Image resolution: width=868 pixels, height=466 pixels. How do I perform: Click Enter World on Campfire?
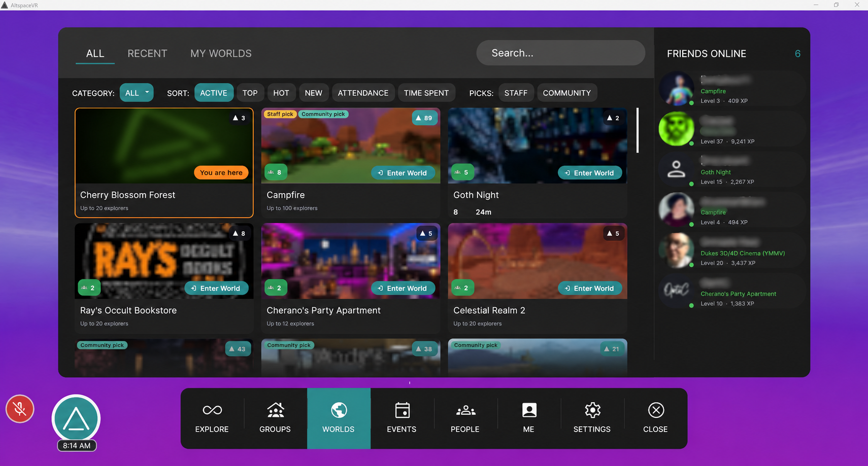(403, 173)
